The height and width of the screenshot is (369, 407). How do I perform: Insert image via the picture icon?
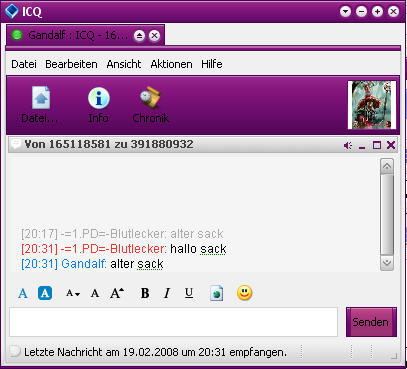pos(217,294)
